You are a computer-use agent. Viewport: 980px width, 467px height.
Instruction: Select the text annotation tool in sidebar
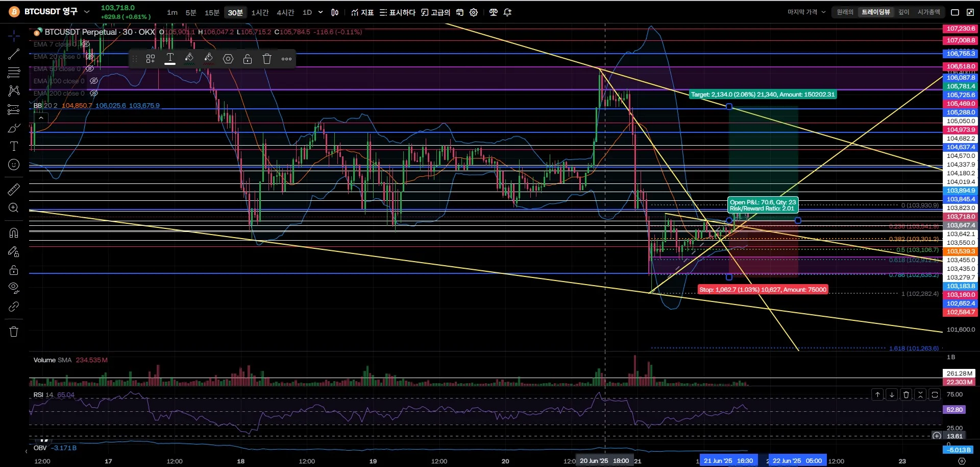coord(14,146)
